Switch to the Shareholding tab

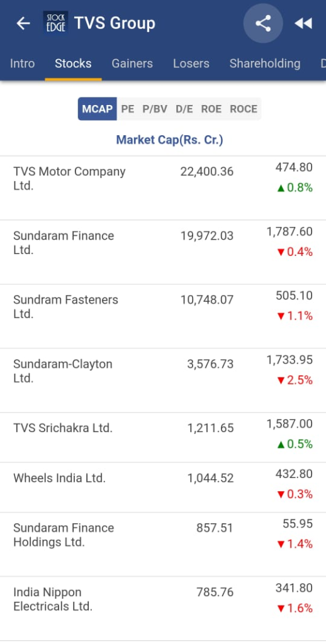(x=265, y=64)
